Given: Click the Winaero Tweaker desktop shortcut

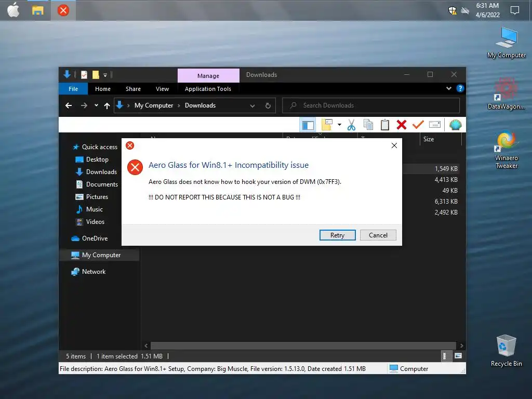Looking at the screenshot, I should pyautogui.click(x=506, y=150).
